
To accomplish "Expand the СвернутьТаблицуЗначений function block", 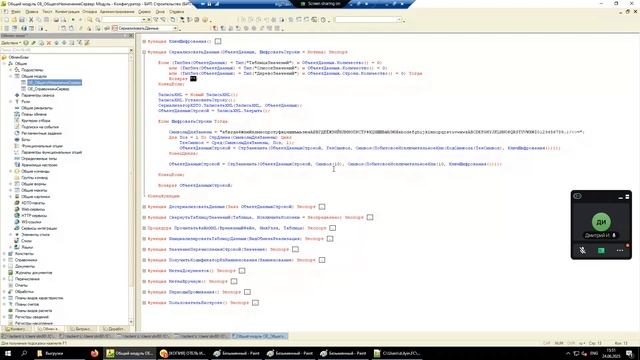I will click(144, 217).
